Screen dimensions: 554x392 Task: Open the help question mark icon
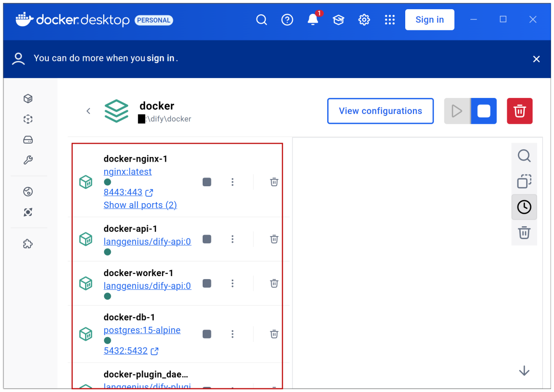287,20
